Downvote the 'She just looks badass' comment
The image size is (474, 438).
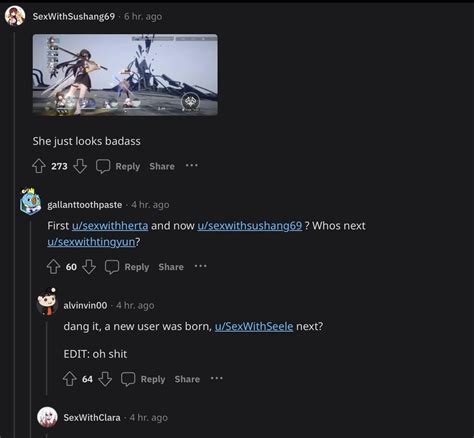click(x=80, y=166)
